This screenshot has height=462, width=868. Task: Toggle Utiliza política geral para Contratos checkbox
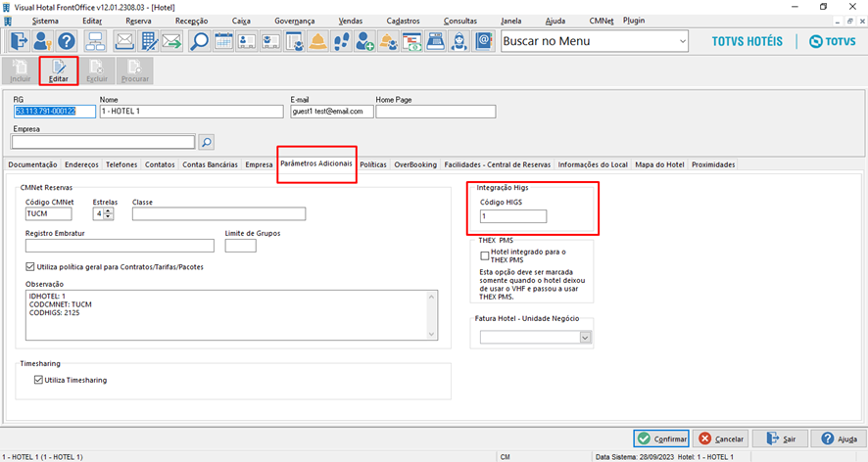click(30, 266)
